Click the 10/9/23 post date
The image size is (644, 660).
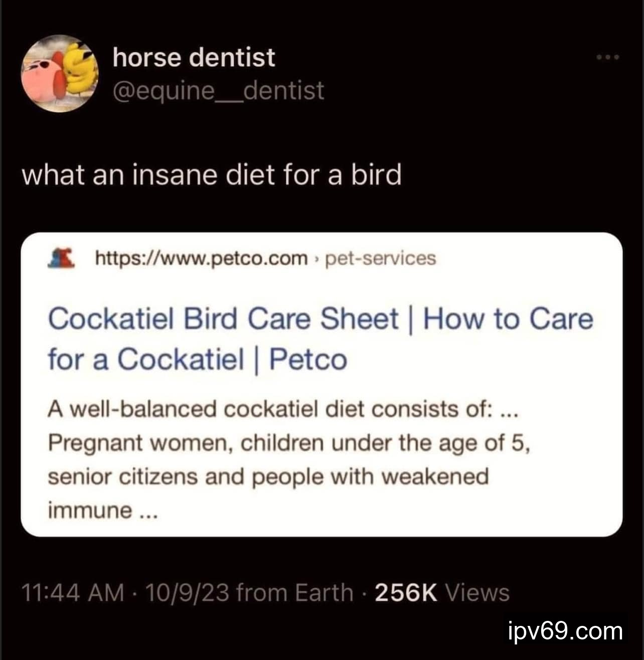click(187, 592)
